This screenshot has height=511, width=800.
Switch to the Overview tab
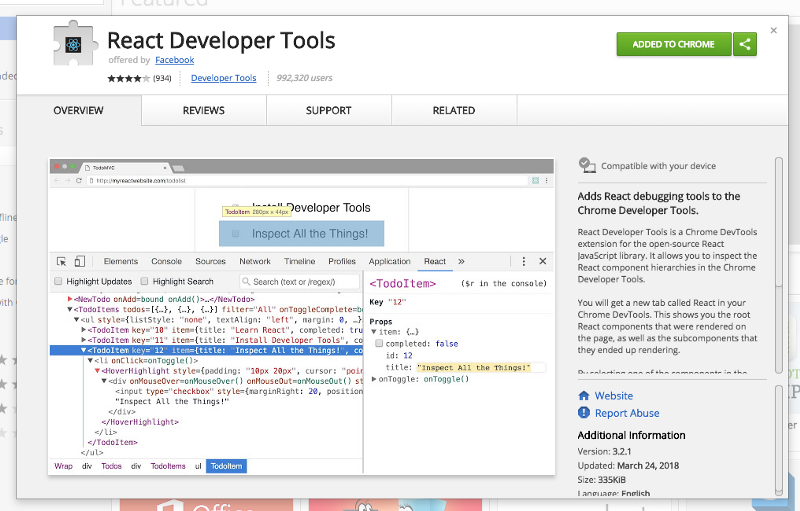[79, 110]
